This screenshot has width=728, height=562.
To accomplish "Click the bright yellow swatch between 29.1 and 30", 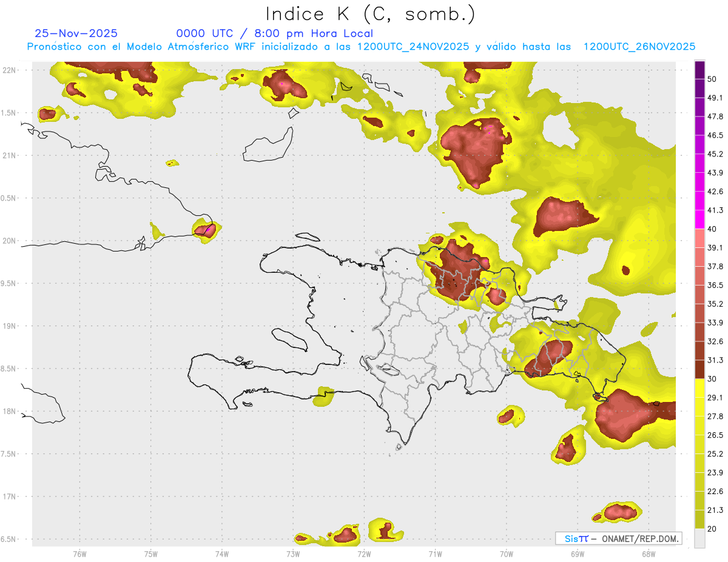I will [x=699, y=389].
